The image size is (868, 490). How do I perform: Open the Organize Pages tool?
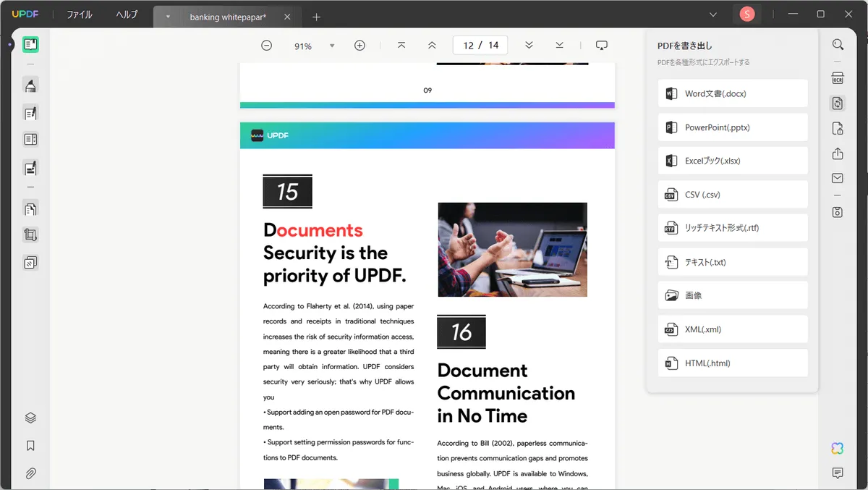(x=30, y=209)
